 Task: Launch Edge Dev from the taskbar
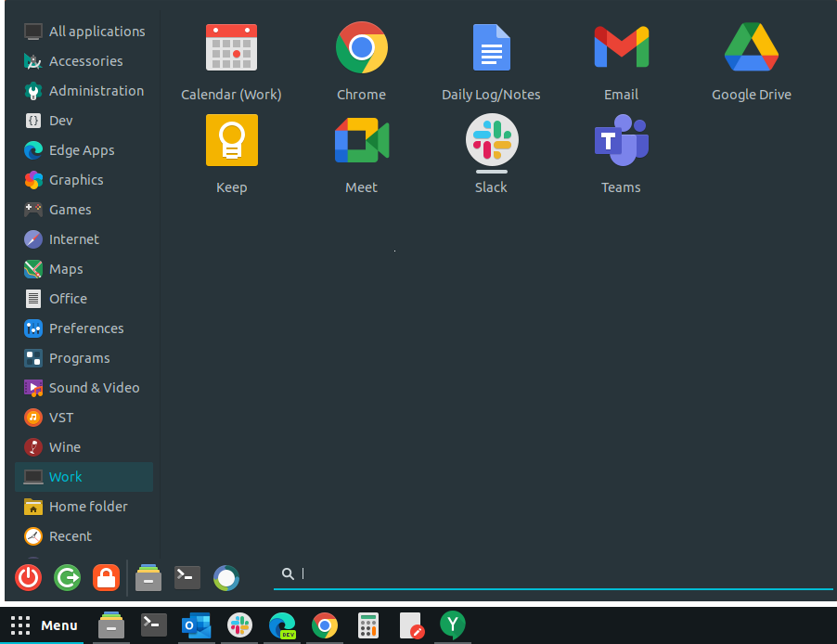(282, 625)
